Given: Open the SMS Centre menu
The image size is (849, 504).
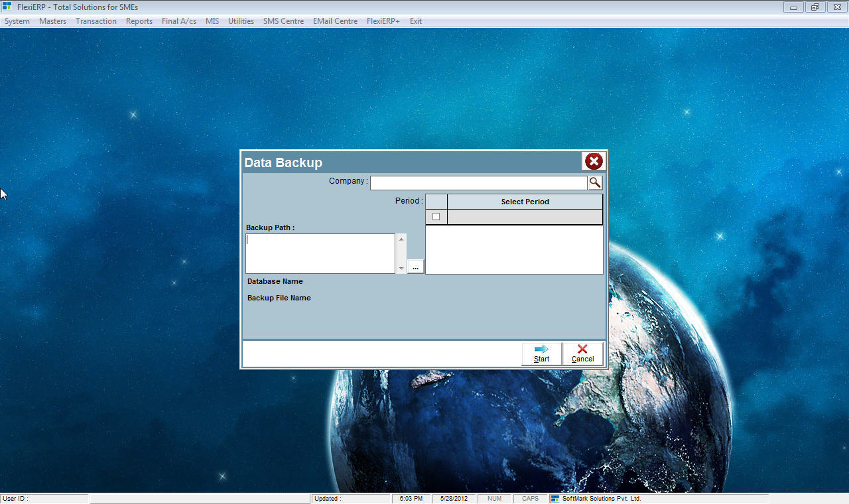Looking at the screenshot, I should 283,21.
